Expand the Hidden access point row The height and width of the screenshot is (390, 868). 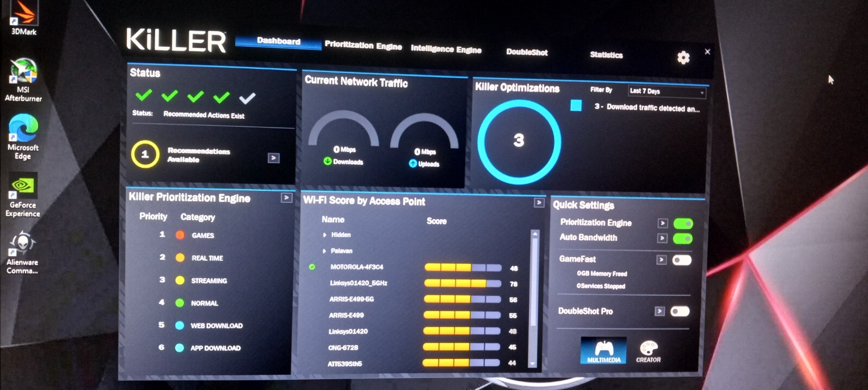(324, 235)
